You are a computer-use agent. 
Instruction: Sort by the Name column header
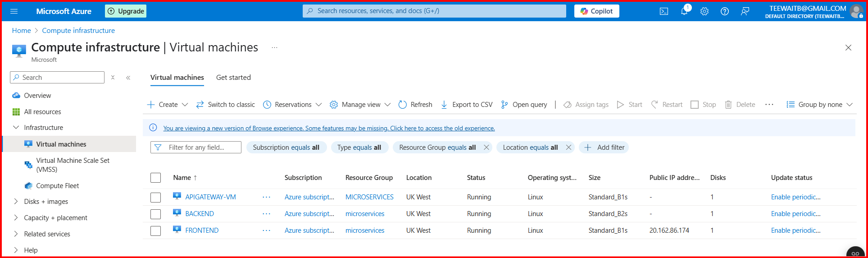tap(185, 178)
